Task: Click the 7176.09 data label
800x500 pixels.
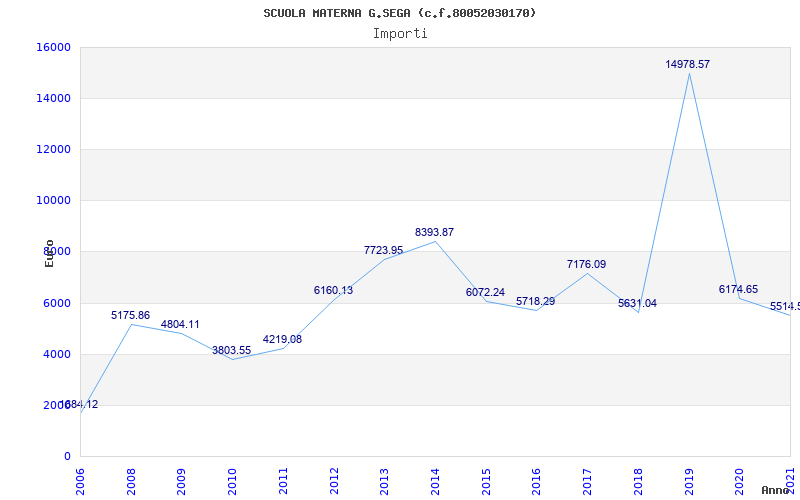Action: [586, 264]
